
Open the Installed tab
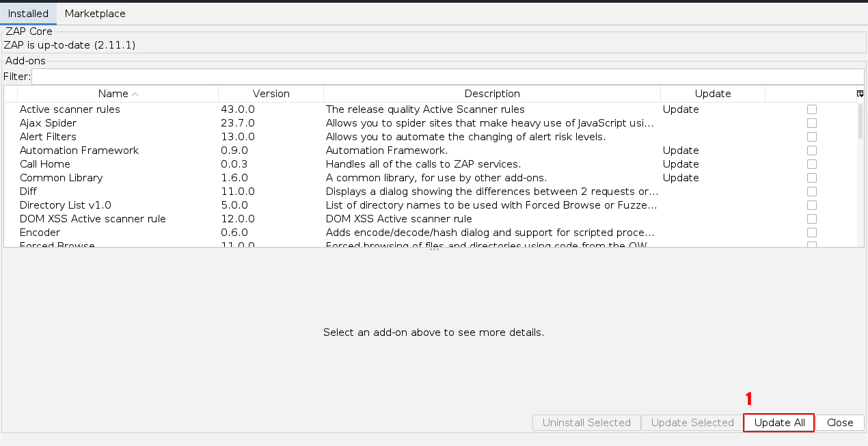(28, 14)
